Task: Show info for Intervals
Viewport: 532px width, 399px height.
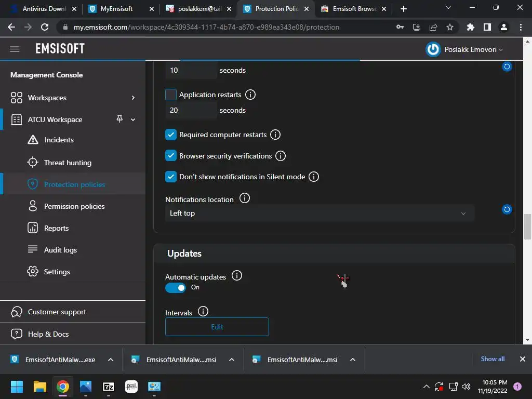Action: click(203, 311)
